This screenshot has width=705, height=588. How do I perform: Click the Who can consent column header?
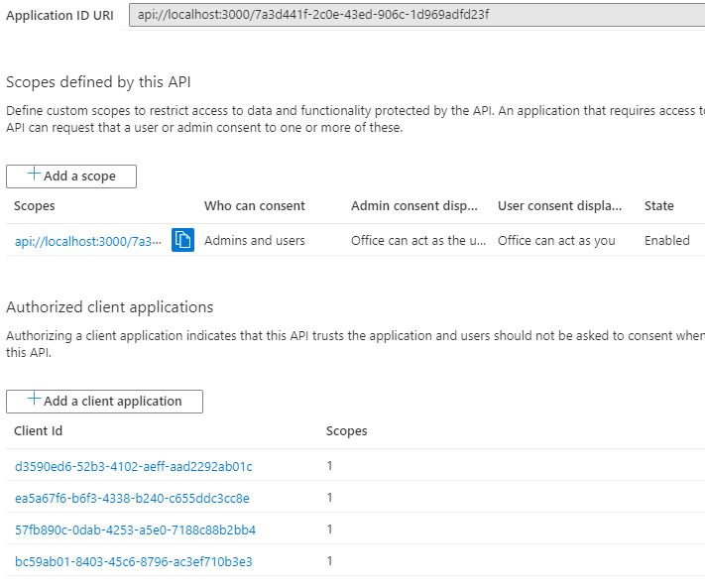point(255,206)
